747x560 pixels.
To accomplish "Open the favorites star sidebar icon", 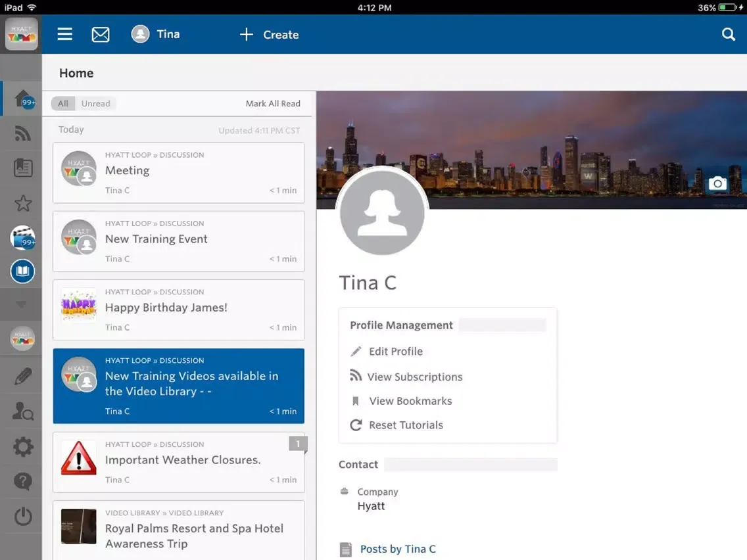I will tap(23, 203).
